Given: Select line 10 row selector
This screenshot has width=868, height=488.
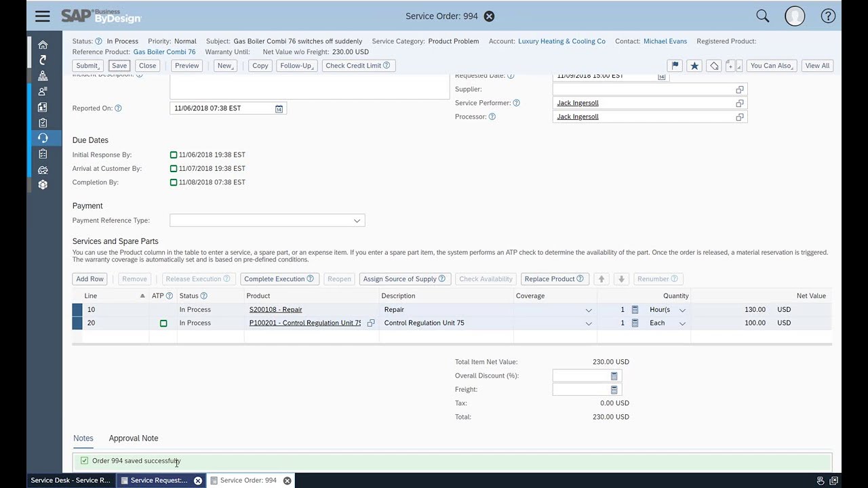Looking at the screenshot, I should (x=77, y=310).
